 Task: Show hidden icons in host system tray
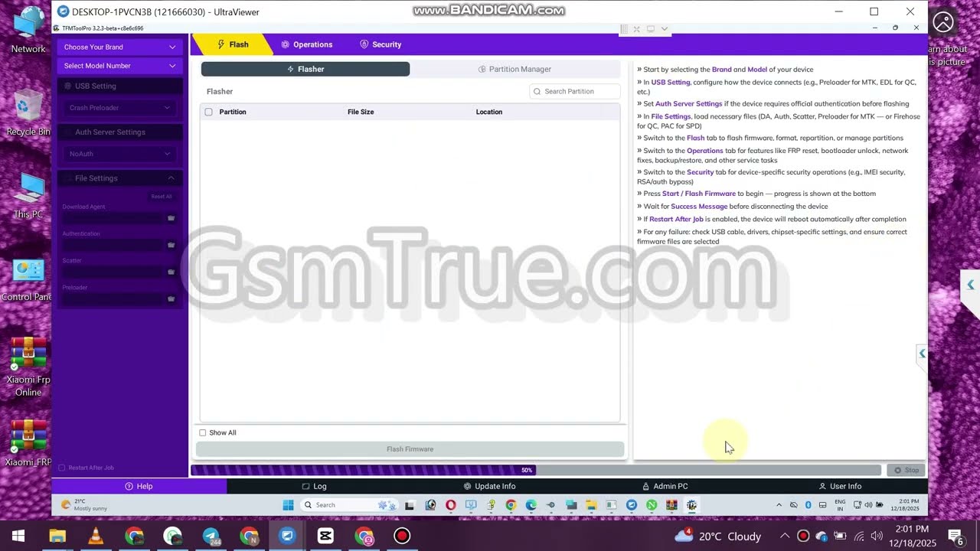785,536
